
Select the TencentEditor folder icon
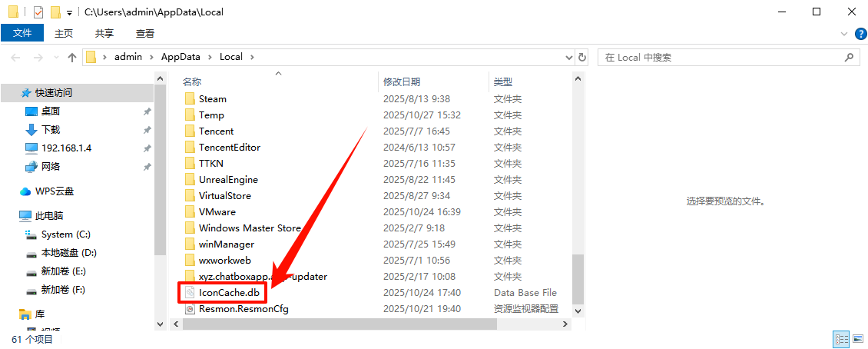tap(190, 148)
